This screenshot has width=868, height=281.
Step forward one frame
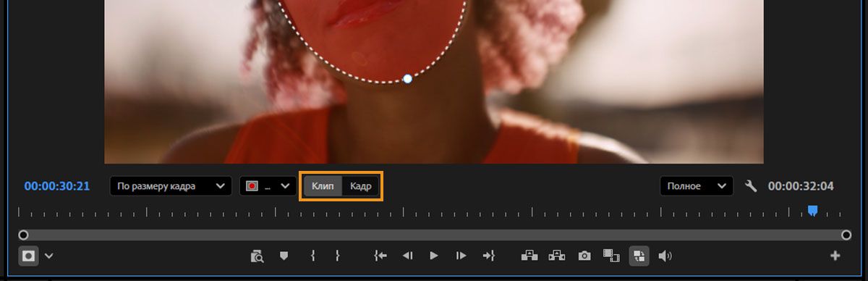[x=461, y=256]
